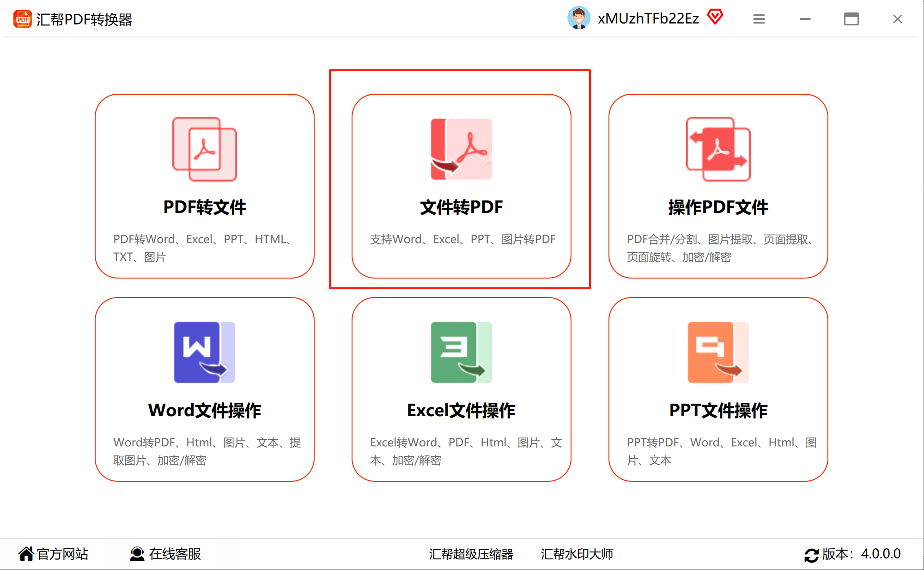Click the orange PPT文件操作 icon

(718, 352)
